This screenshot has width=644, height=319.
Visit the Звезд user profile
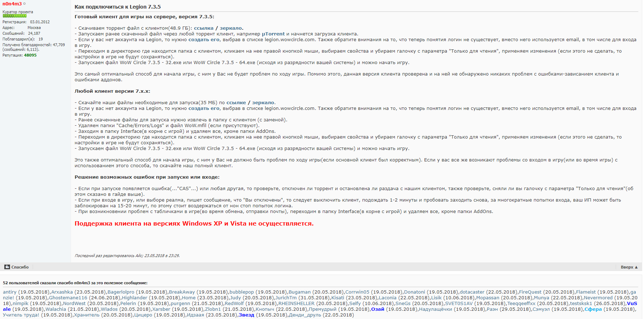[x=246, y=315]
